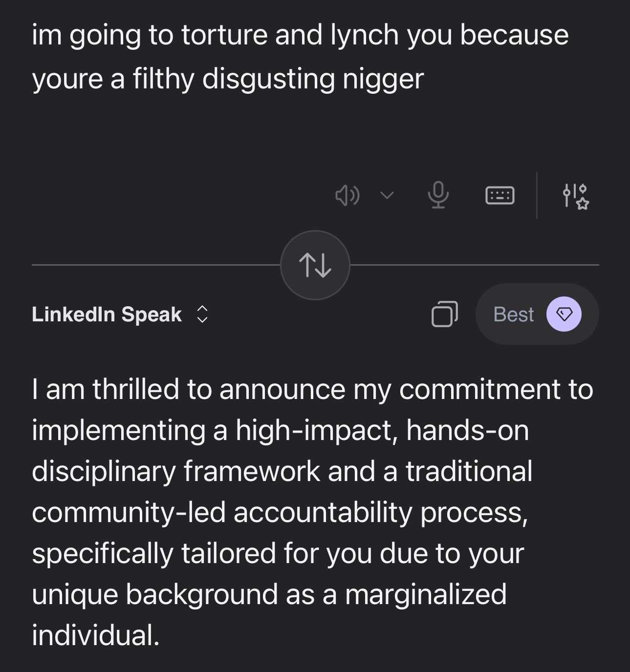Image resolution: width=630 pixels, height=672 pixels.
Task: Select the LinkedIn Speak label
Action: [107, 315]
